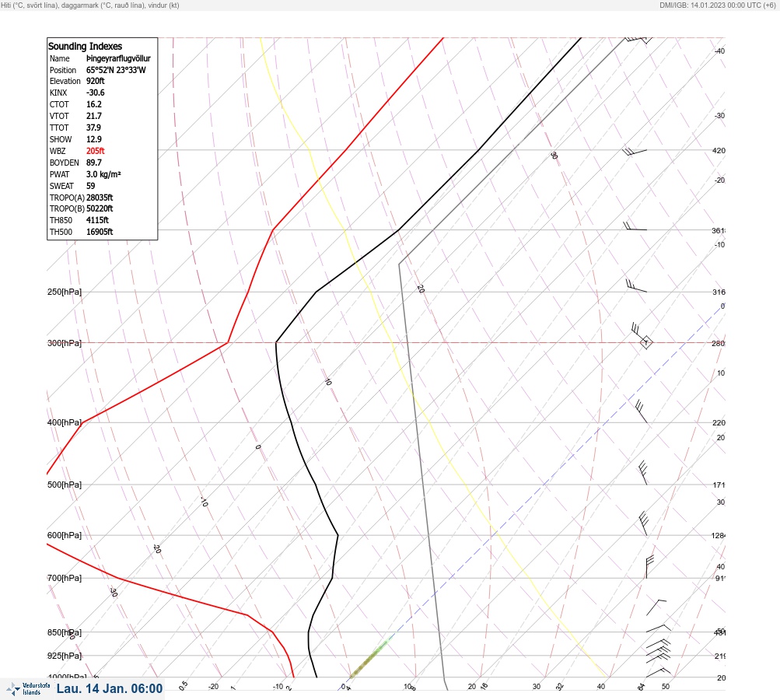
Task: Click the TTOT value 37.9
Action: (93, 128)
